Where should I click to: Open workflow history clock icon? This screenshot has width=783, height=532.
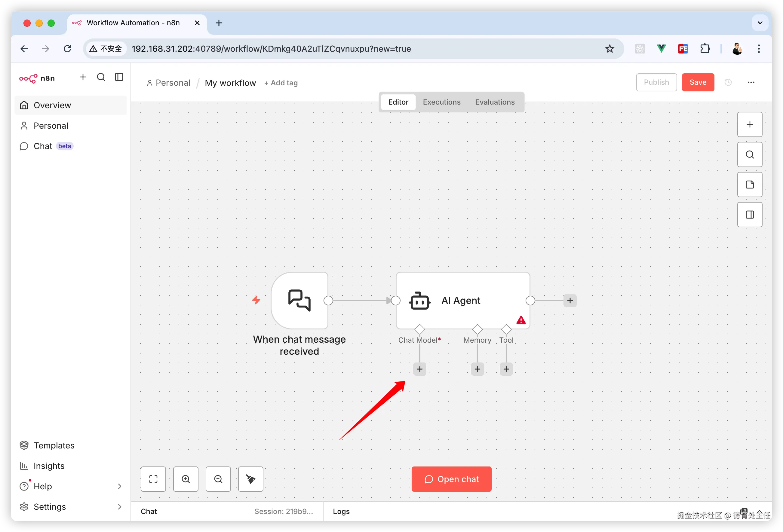tap(728, 82)
